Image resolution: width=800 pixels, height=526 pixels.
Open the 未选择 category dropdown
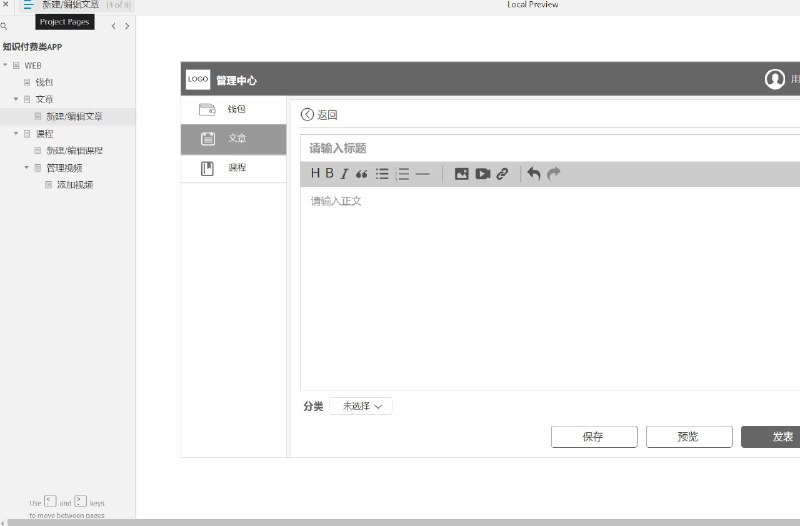(361, 406)
